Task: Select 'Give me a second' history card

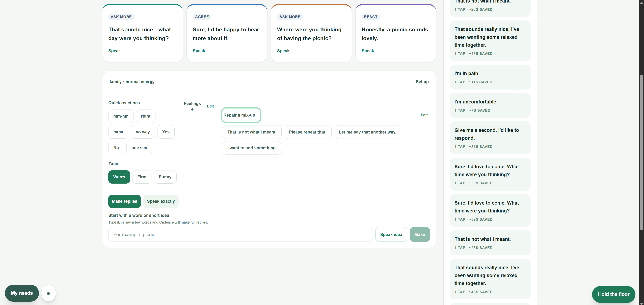Action: pyautogui.click(x=490, y=138)
